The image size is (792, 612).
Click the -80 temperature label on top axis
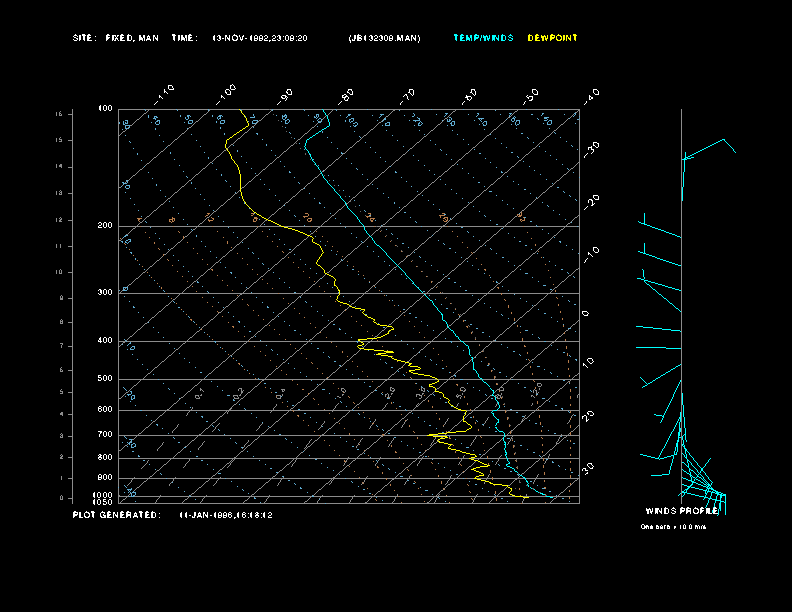tap(346, 96)
